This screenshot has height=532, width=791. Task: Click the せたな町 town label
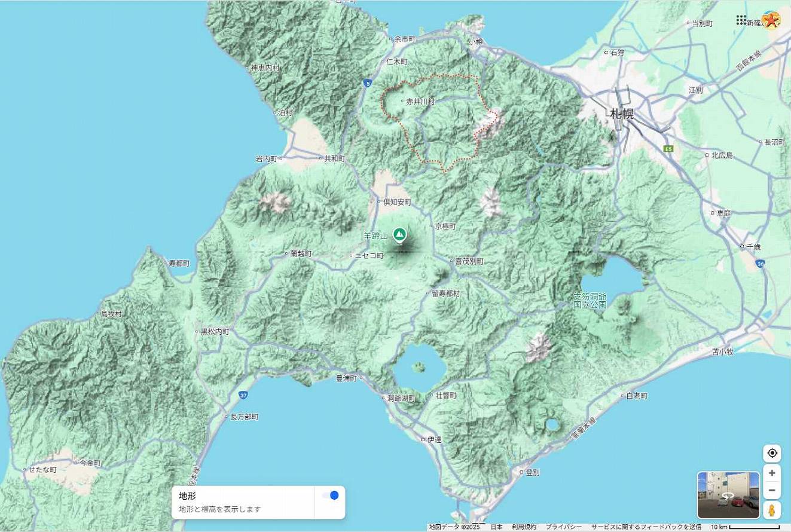point(42,470)
